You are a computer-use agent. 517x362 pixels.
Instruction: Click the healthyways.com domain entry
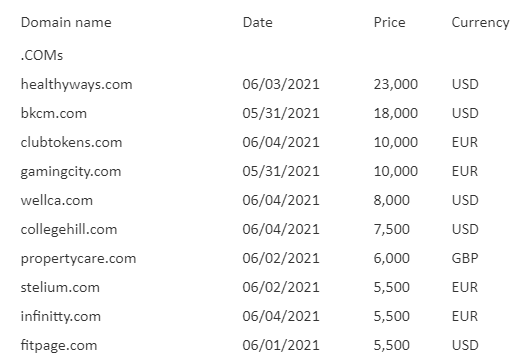[76, 85]
